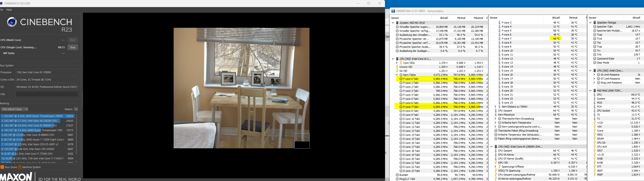Viewport: 644px width, 181px height.
Task: Click the HWiNFO64 title bar icon
Action: pyautogui.click(x=393, y=11)
